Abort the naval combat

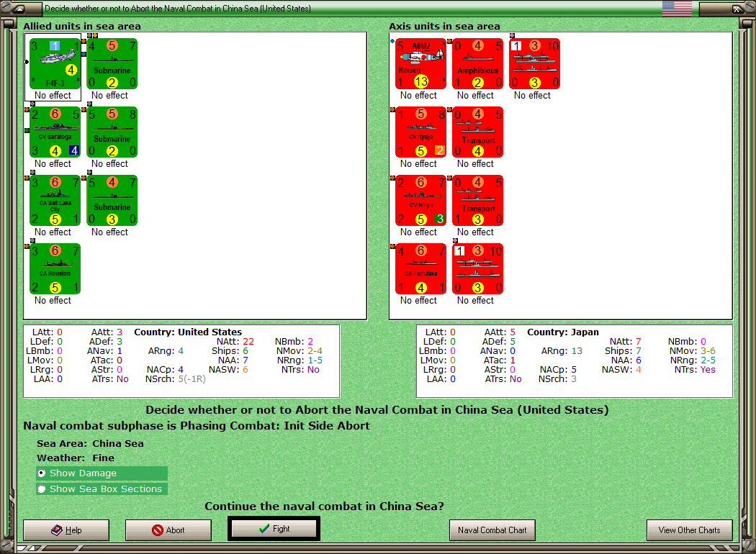[168, 530]
